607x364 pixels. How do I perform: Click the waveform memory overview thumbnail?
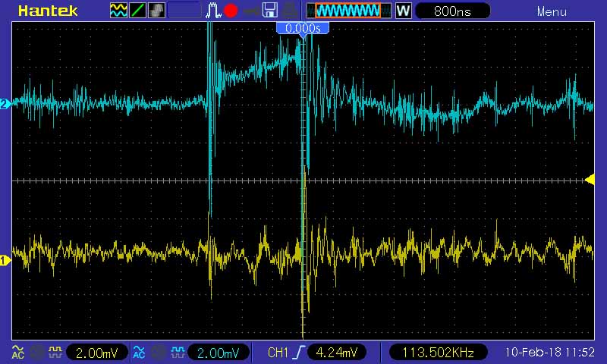tap(348, 11)
